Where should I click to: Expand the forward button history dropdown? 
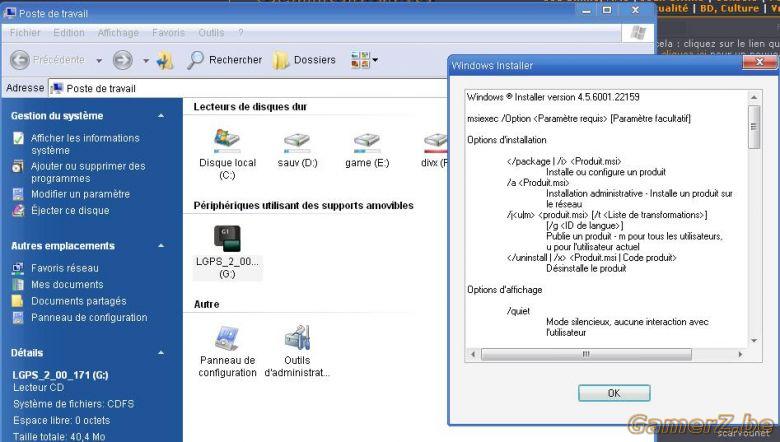pos(146,61)
